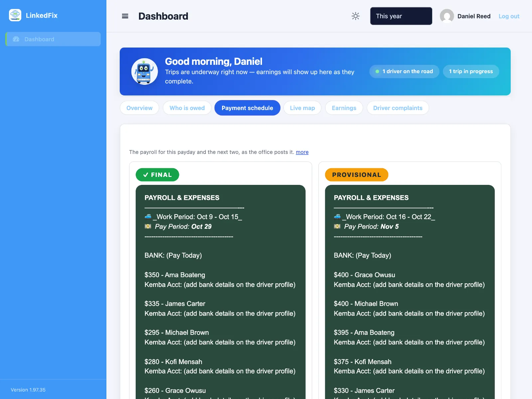Screen dimensions: 532x399
Task: Switch to the Overview tab
Action: [x=139, y=108]
